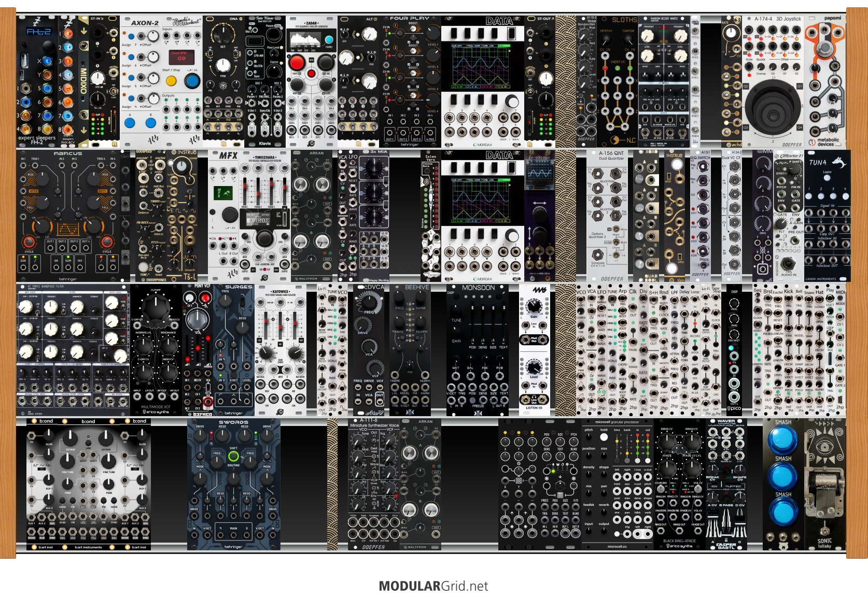Image resolution: width=868 pixels, height=597 pixels.
Task: Click the CASPER BASTL logo on WAVER
Action: [x=726, y=546]
